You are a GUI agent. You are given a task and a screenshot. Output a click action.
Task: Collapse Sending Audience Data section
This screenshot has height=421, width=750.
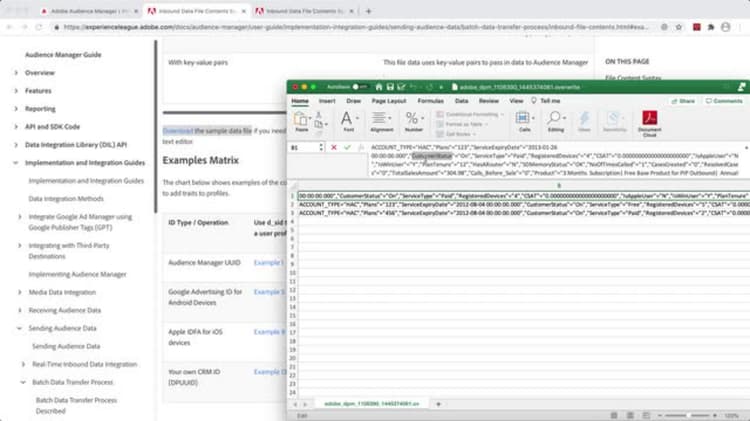click(x=19, y=328)
